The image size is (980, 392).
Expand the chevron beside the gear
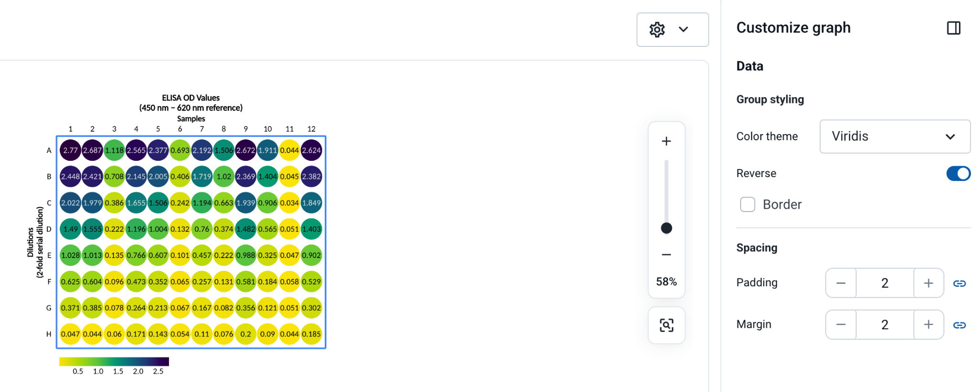pyautogui.click(x=683, y=30)
